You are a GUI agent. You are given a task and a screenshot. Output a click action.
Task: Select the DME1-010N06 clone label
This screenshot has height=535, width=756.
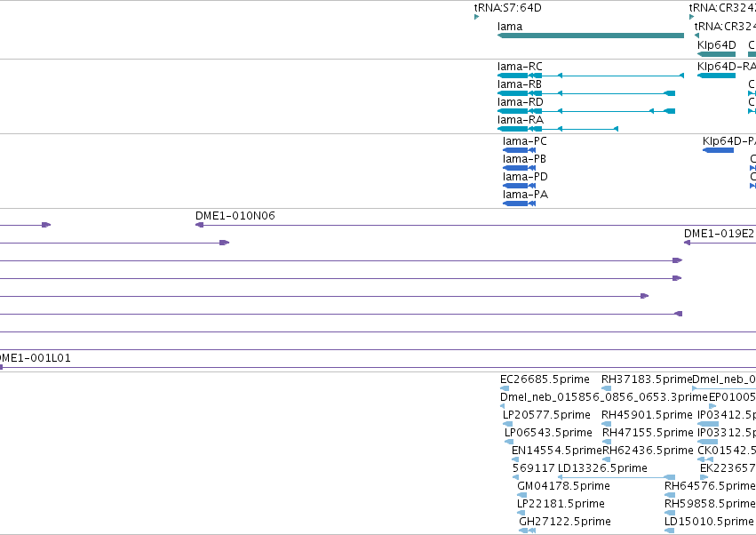(235, 216)
